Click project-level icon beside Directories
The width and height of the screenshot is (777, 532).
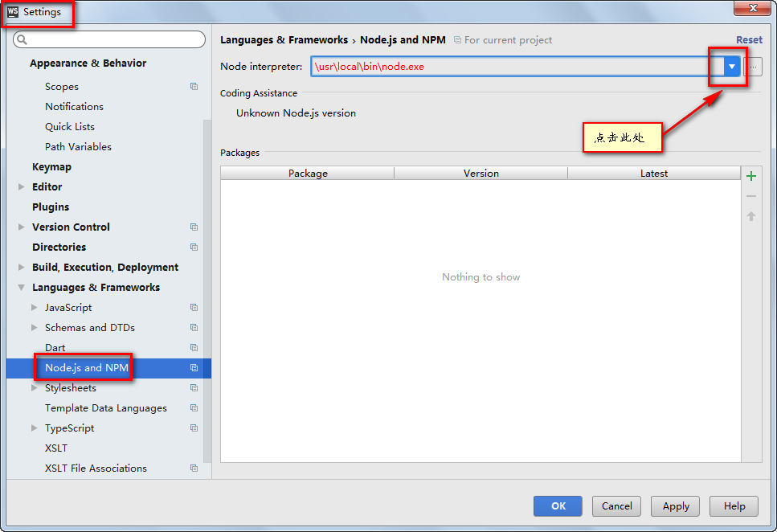(x=194, y=247)
